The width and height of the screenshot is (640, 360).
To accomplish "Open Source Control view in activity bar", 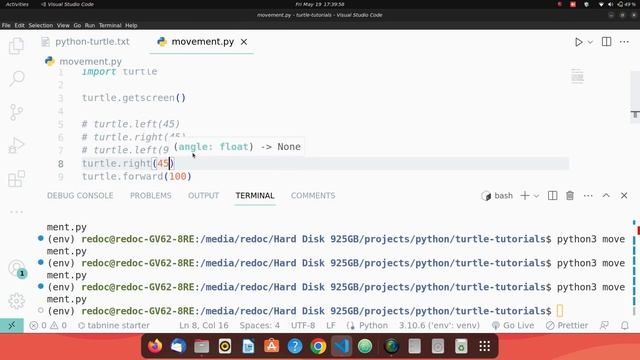I will 16,112.
